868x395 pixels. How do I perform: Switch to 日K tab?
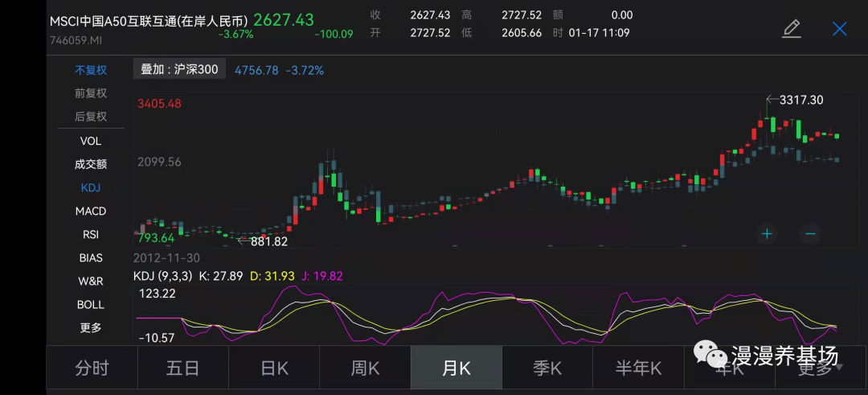[274, 368]
